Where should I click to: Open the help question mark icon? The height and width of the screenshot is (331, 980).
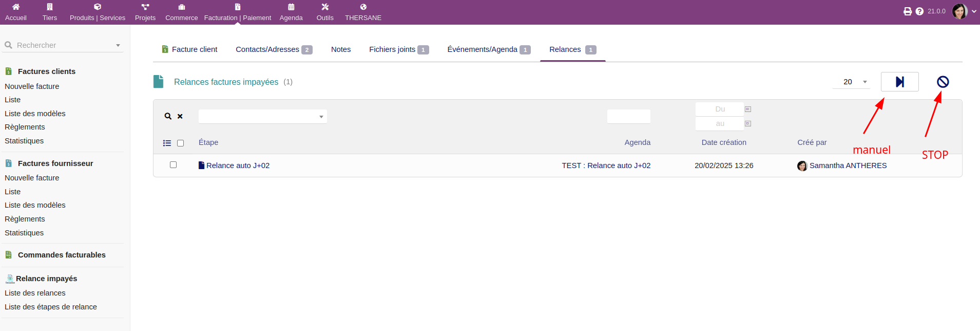coord(919,11)
